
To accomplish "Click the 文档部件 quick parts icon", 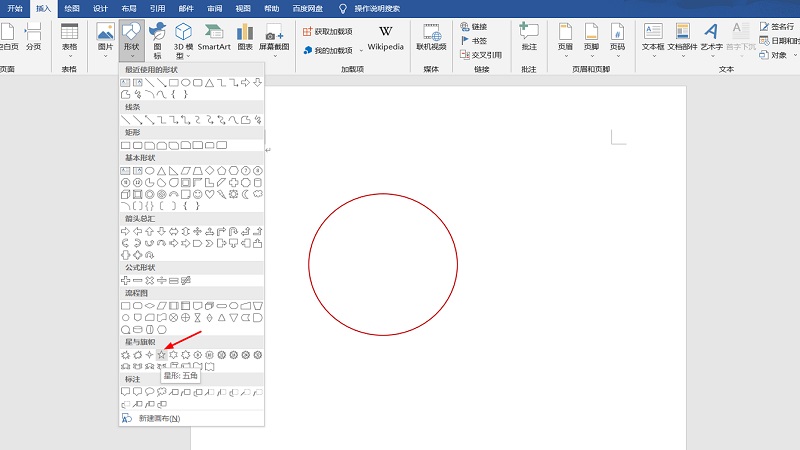I will 682,36.
